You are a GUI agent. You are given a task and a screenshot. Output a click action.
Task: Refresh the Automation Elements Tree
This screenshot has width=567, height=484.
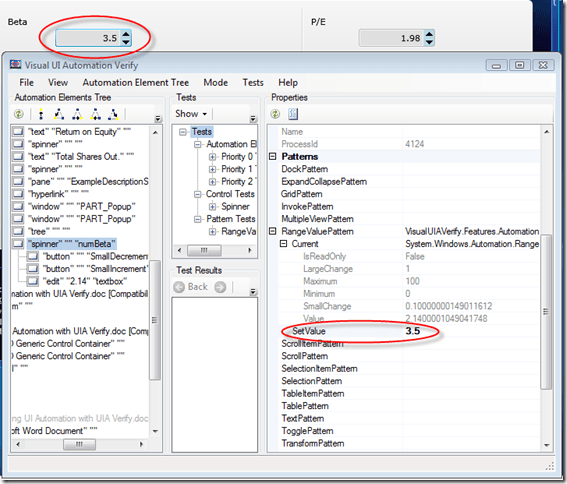tap(18, 114)
